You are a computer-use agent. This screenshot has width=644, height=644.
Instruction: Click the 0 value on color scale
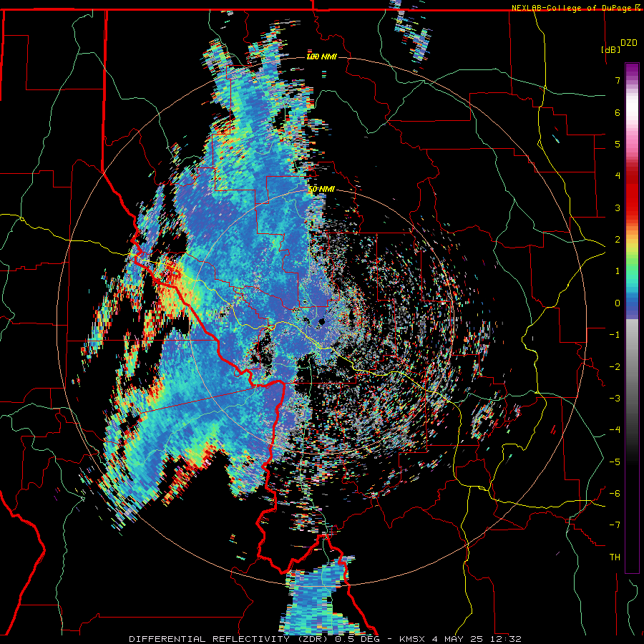click(x=618, y=303)
